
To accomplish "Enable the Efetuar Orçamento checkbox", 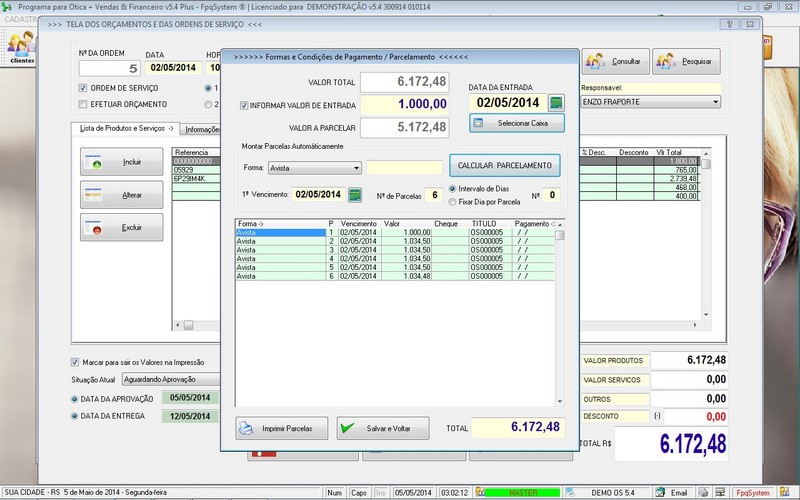I will click(83, 103).
